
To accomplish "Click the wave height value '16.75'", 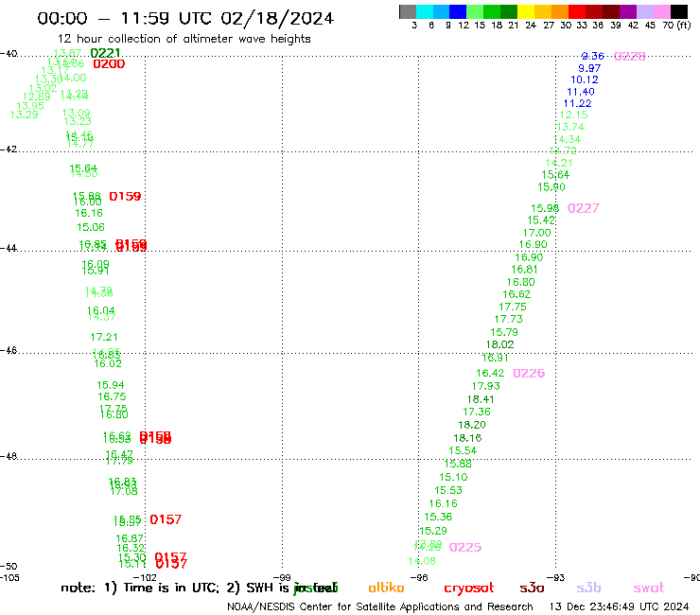I will 112,396.
